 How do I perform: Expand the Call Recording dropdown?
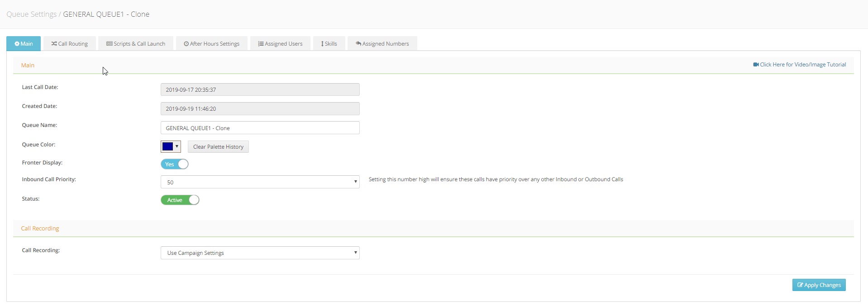click(260, 253)
